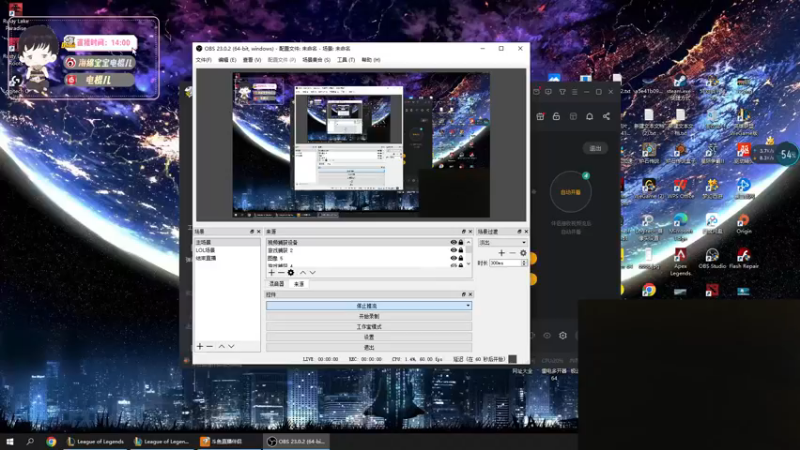Add a scene transition with the plus icon
800x450 pixels.
click(502, 253)
